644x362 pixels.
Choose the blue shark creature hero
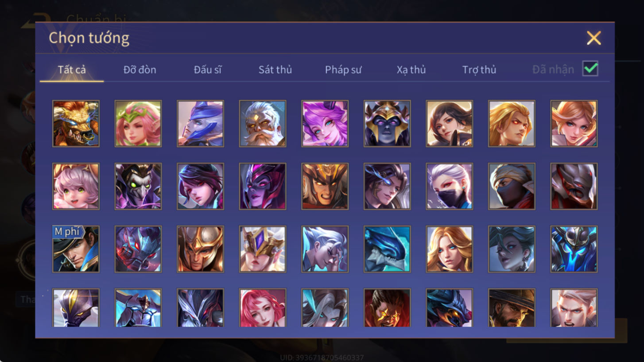coord(387,249)
